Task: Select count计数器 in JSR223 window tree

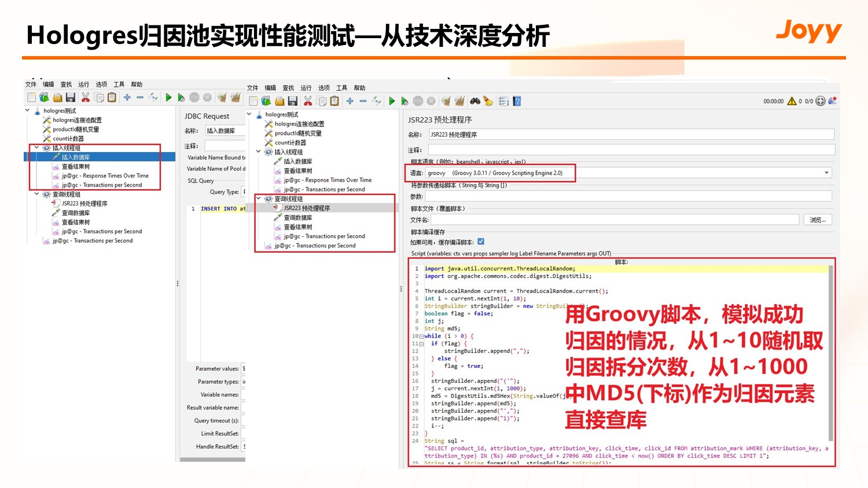Action: pyautogui.click(x=290, y=143)
